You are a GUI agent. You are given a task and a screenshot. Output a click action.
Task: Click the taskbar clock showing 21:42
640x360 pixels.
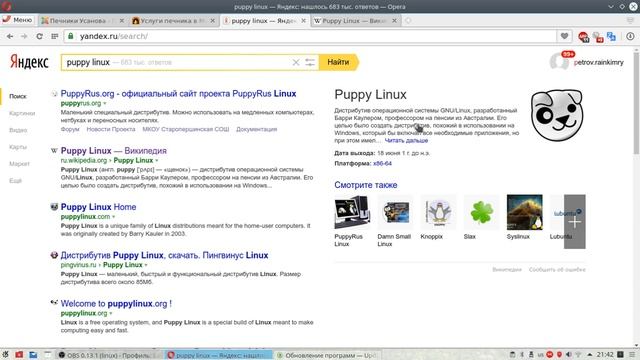tap(605, 354)
